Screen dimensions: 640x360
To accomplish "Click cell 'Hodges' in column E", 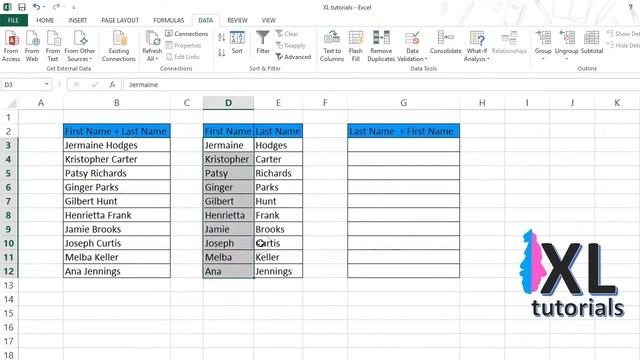I will 278,145.
